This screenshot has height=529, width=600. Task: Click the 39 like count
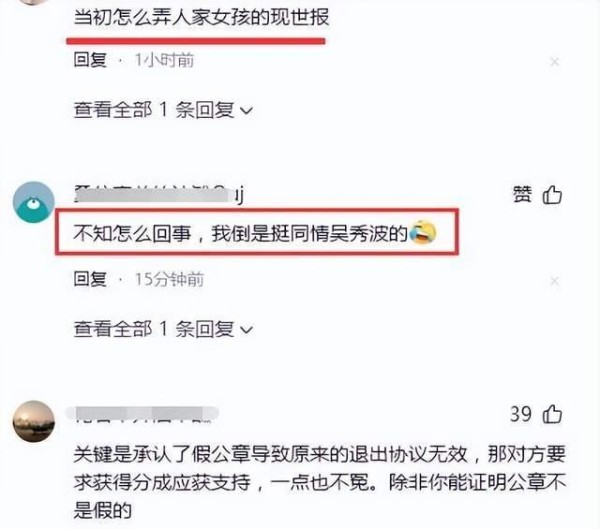[521, 414]
